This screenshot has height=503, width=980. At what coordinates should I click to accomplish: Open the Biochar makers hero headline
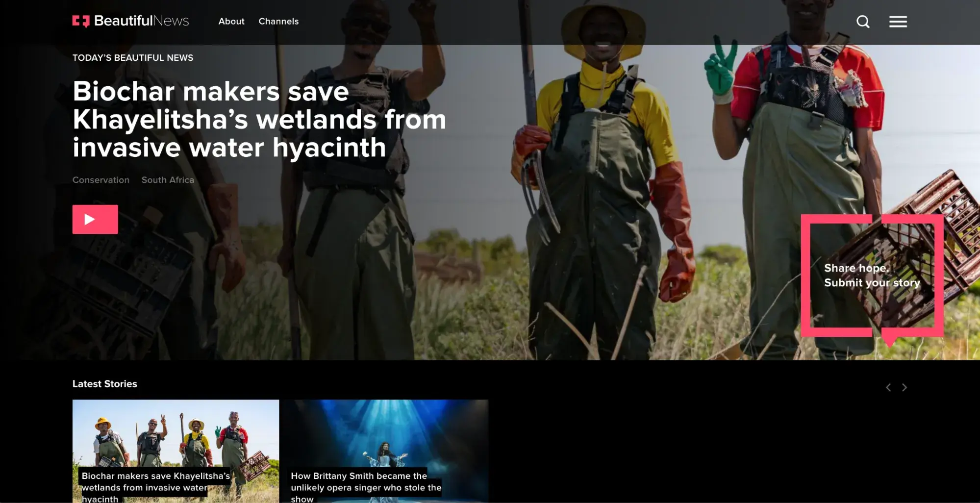pos(259,119)
